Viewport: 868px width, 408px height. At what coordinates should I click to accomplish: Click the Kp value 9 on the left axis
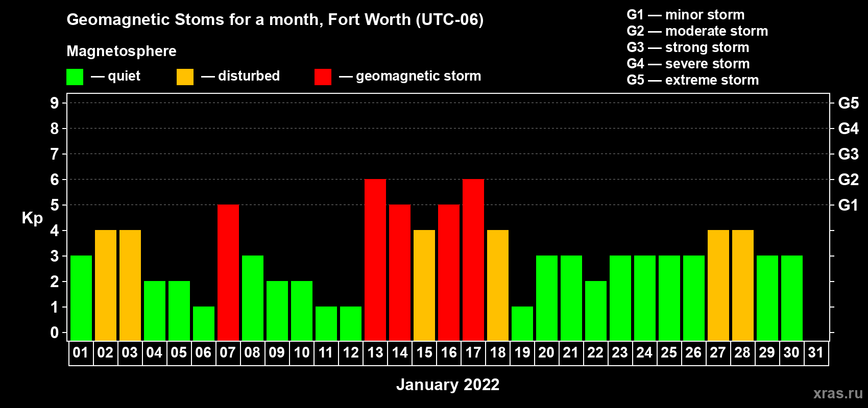[55, 103]
